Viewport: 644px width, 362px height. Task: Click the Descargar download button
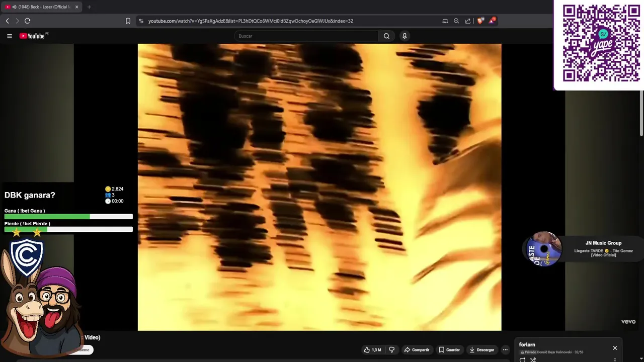coord(482,350)
